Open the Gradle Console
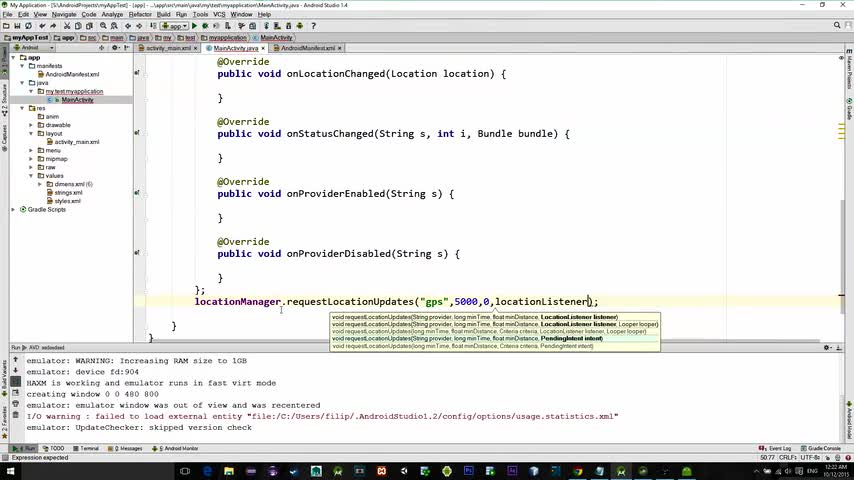Image resolution: width=854 pixels, height=480 pixels. click(x=821, y=448)
